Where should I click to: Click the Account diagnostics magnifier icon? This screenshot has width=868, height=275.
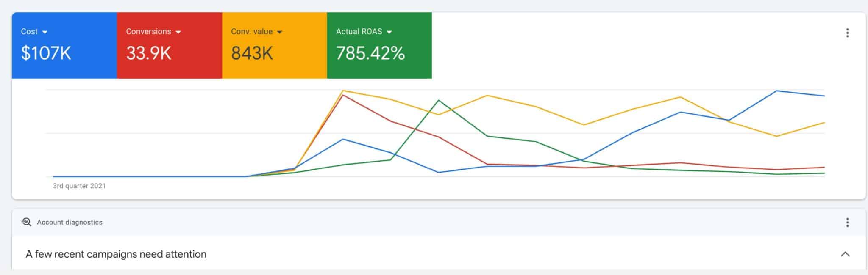click(27, 222)
